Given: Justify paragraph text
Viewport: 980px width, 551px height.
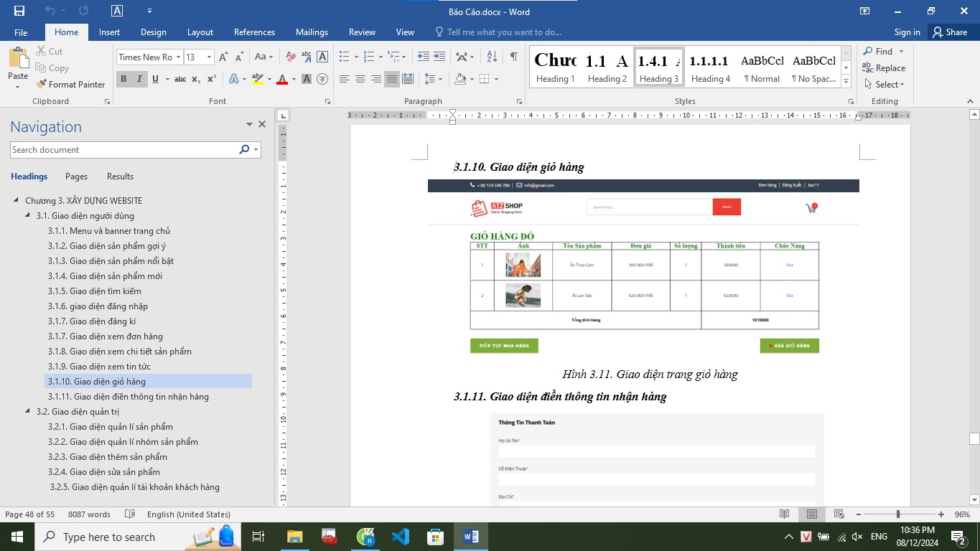Looking at the screenshot, I should (x=392, y=79).
